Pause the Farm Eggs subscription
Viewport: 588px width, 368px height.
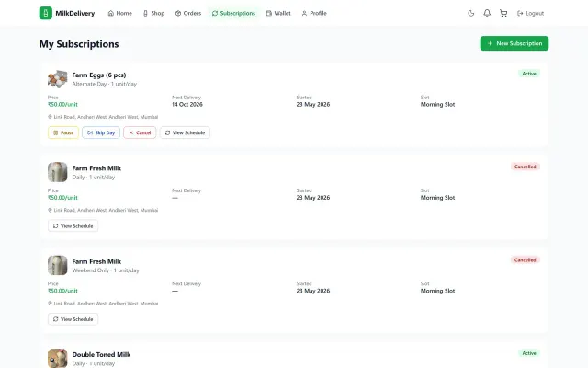pos(63,132)
